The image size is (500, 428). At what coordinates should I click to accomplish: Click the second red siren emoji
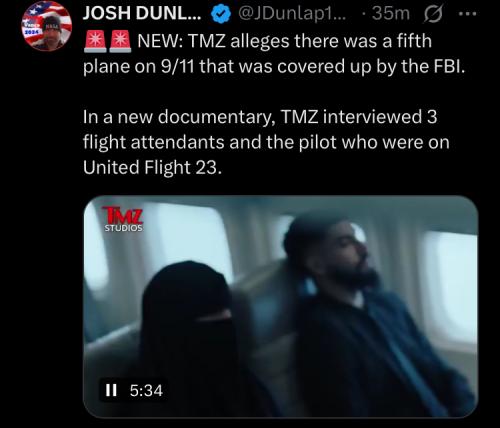(121, 41)
